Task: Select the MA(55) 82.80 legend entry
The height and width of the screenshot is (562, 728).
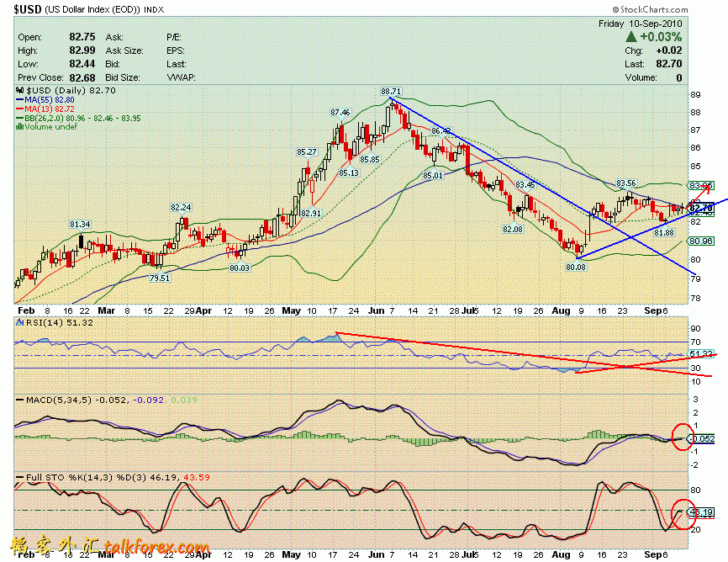Action: [45, 99]
